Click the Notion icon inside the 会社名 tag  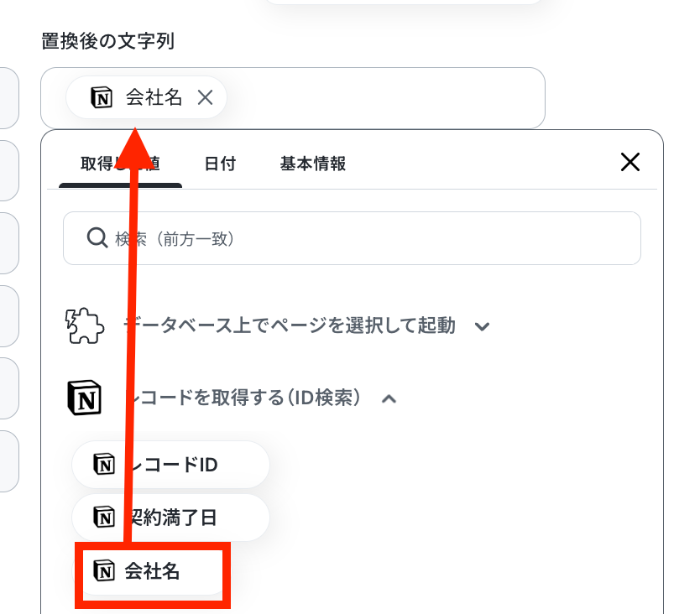point(102,97)
